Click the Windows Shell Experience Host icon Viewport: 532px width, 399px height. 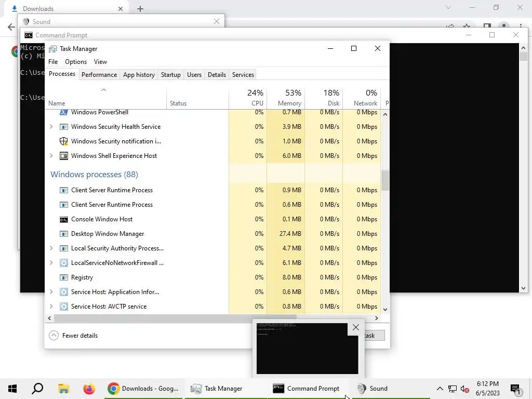(x=63, y=156)
